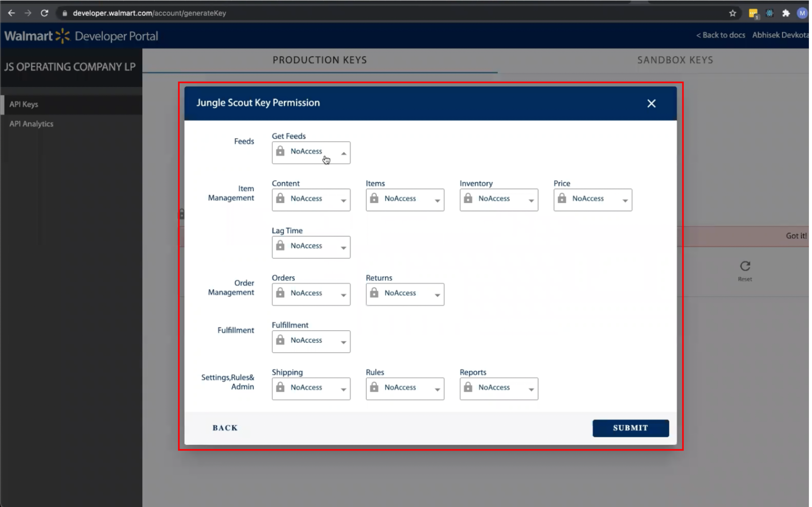Click the lock icon in Get Feeds dropdown
812x507 pixels.
(x=280, y=151)
